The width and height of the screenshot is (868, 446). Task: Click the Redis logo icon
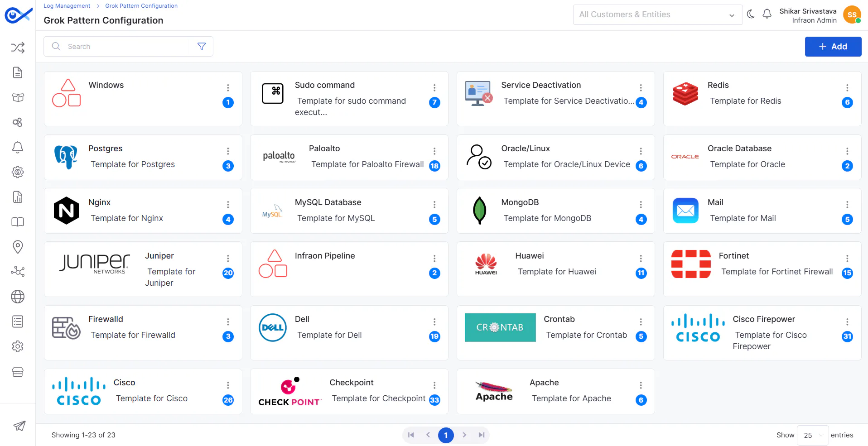click(685, 94)
